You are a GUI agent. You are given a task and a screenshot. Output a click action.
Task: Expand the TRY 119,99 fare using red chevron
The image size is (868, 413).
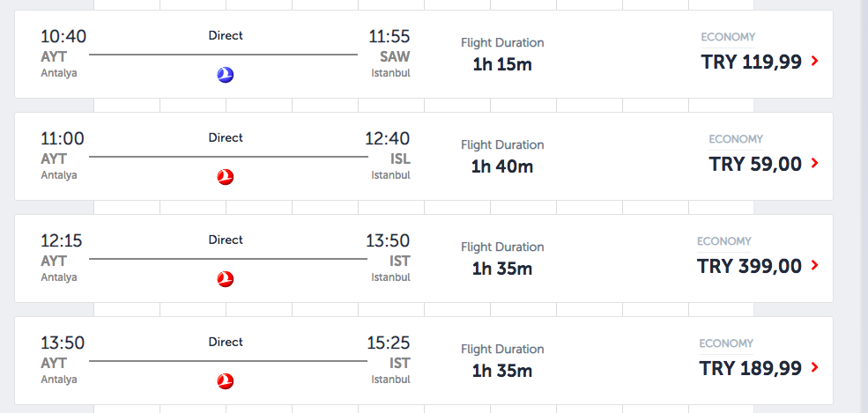[814, 62]
